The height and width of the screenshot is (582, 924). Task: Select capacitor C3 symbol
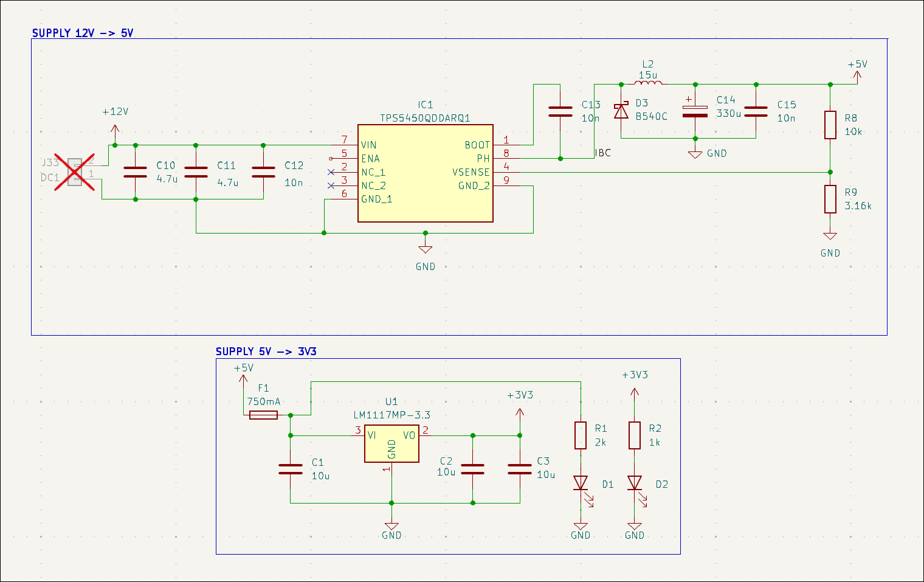pos(520,469)
